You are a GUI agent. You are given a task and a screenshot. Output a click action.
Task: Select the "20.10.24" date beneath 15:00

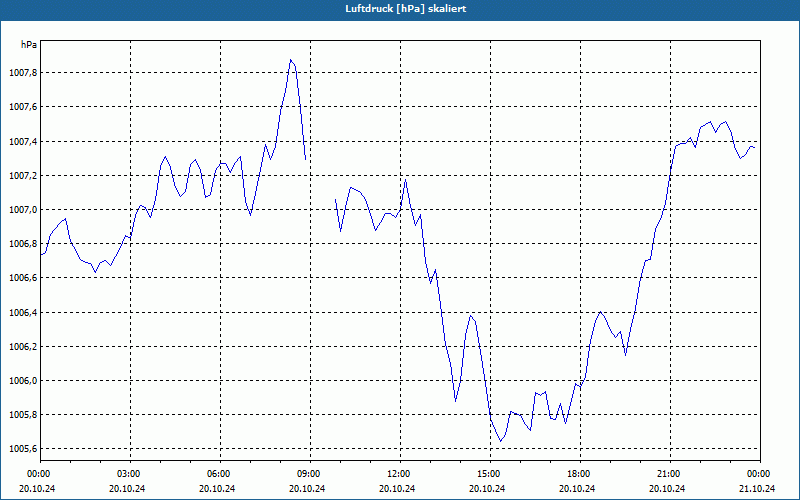[x=487, y=488]
